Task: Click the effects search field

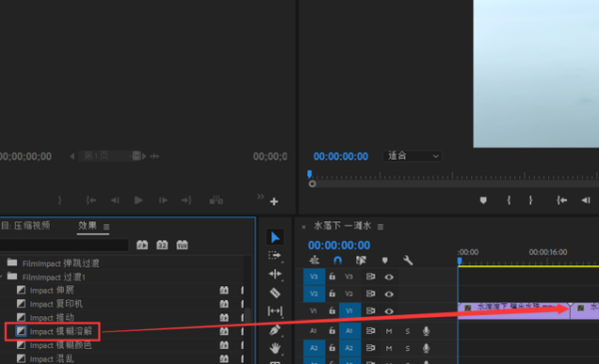Action: click(x=64, y=245)
